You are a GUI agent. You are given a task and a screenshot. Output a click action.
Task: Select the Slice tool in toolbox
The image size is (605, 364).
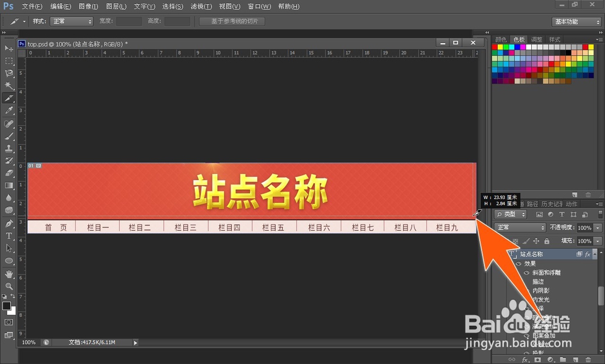9,98
